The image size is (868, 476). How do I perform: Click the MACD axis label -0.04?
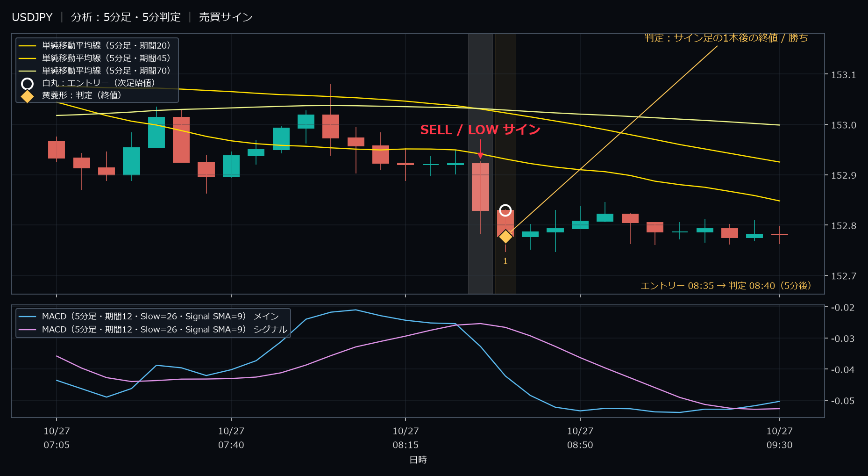(x=842, y=370)
